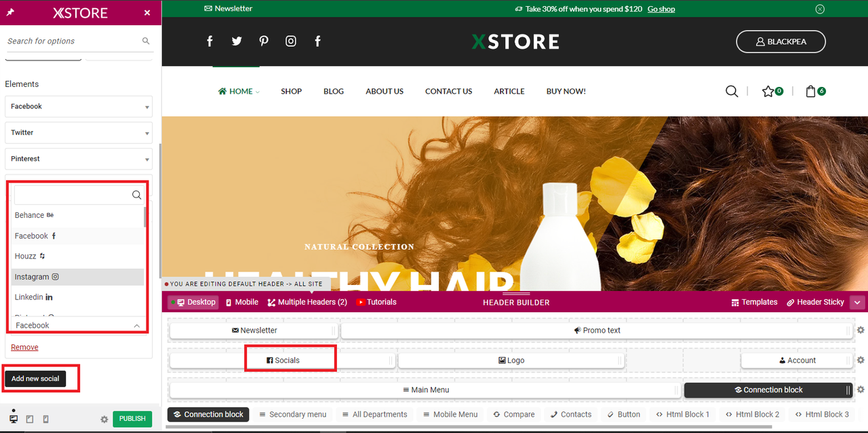
Task: Click BUY NOW! menu item
Action: point(566,91)
